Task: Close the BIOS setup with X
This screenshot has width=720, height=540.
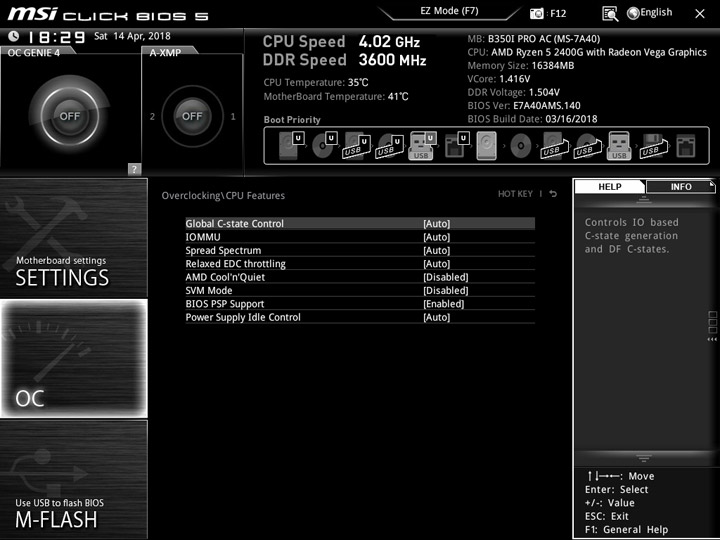Action: (x=700, y=14)
